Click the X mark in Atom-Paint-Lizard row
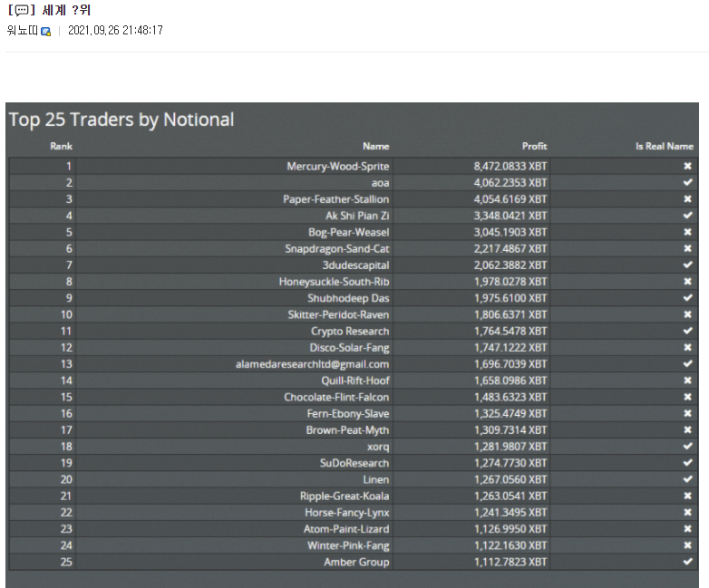Viewport: 709px width, 588px height. coord(687,529)
